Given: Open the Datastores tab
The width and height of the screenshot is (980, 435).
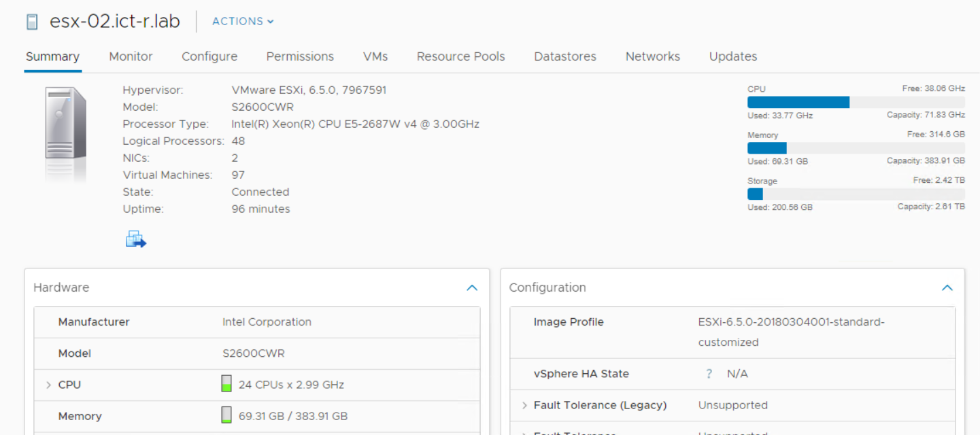Looking at the screenshot, I should [565, 56].
